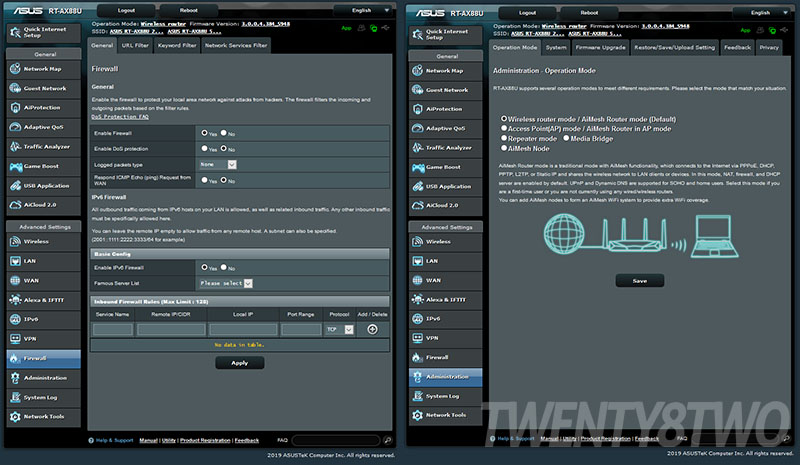Click FAQ search field in left window

[x=336, y=440]
